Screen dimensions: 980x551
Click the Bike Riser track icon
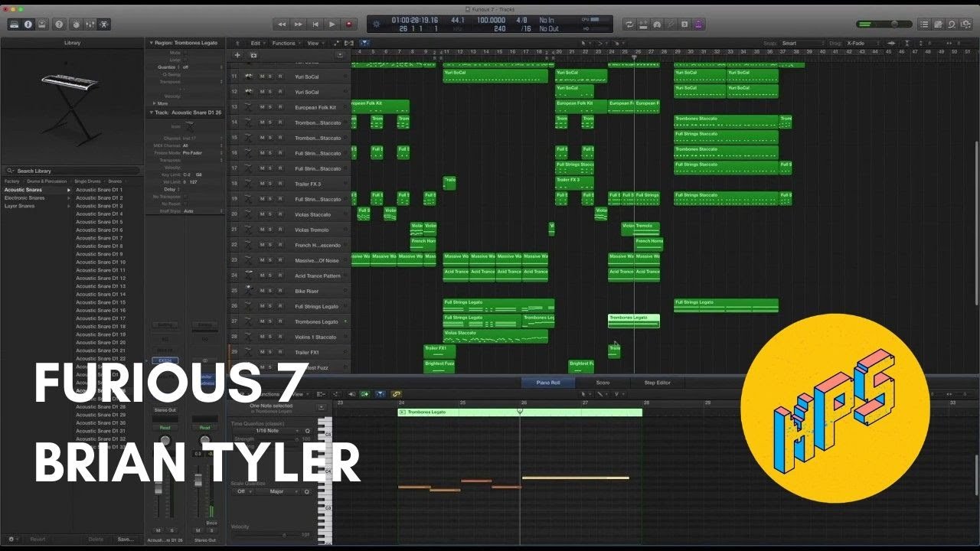(248, 291)
